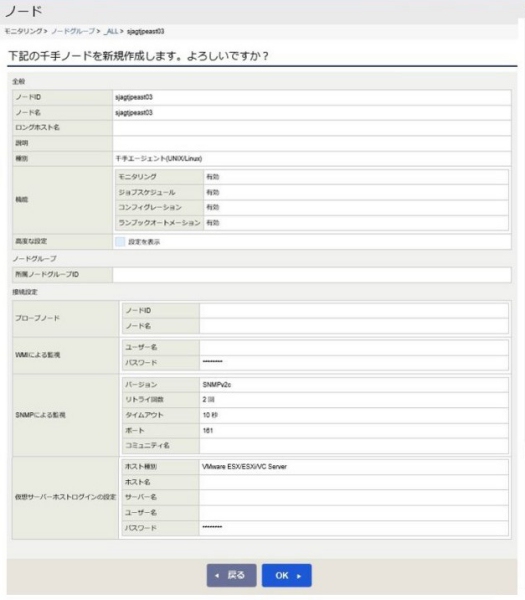This screenshot has width=525, height=600.
Task: Select the 千手エージェント(UNIX/Linux) type value
Action: [x=159, y=158]
